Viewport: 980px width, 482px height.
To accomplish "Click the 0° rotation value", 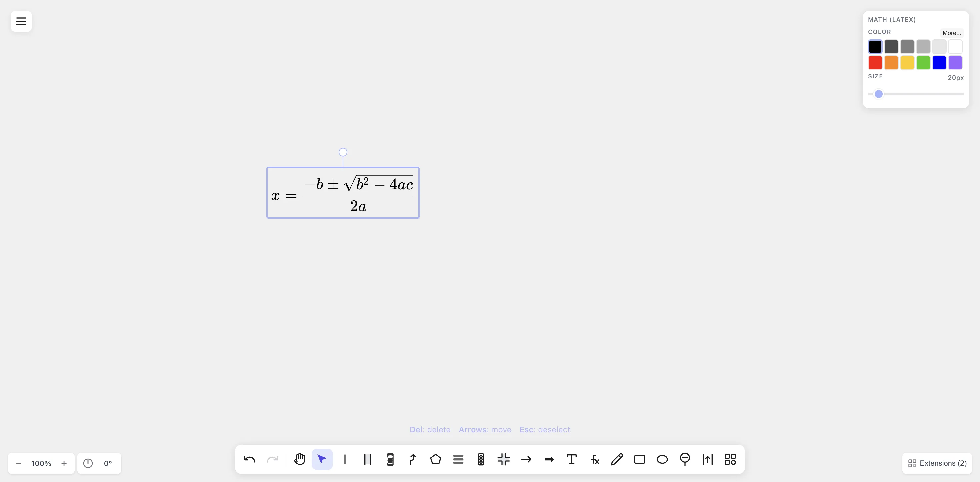I will tap(108, 463).
